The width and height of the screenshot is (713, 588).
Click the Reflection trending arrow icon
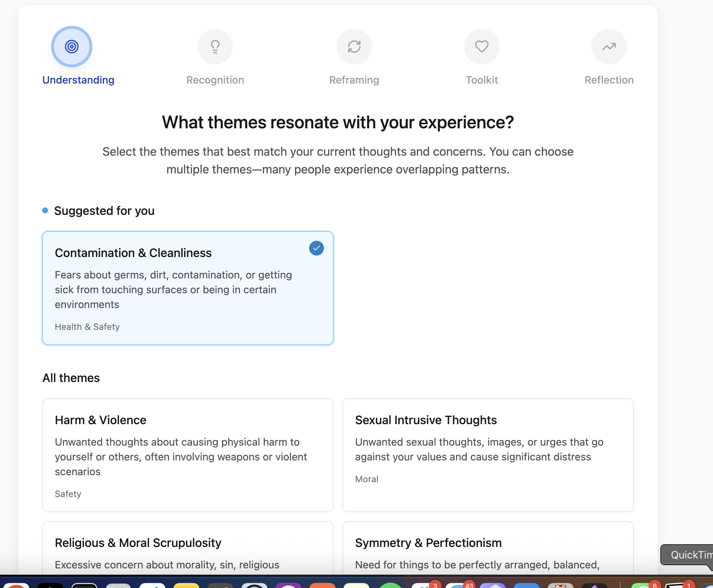pyautogui.click(x=609, y=47)
